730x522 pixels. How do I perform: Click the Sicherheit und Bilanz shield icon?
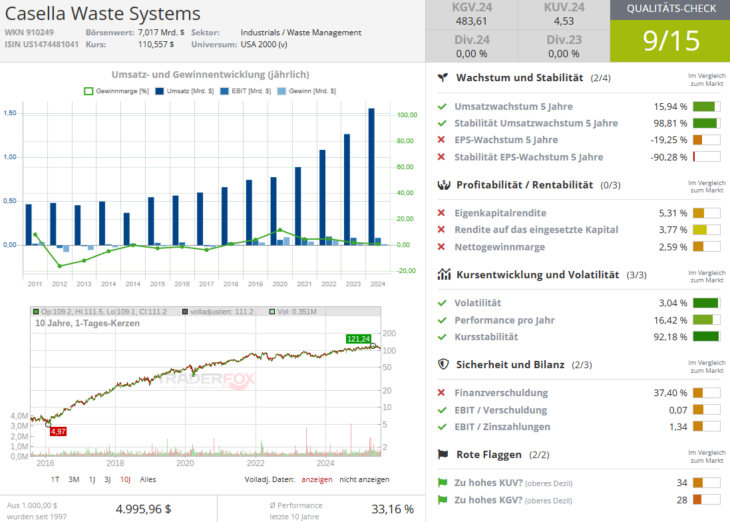[x=443, y=364]
